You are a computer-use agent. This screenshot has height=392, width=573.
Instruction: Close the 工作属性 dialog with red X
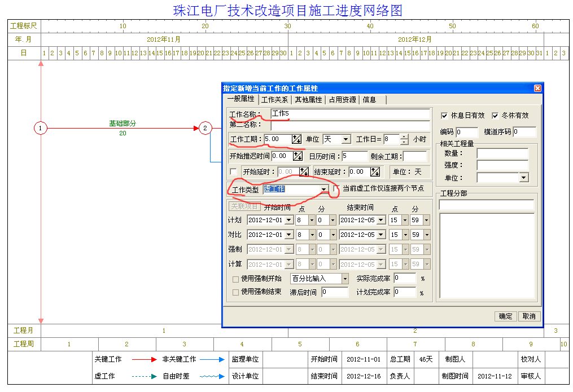537,88
